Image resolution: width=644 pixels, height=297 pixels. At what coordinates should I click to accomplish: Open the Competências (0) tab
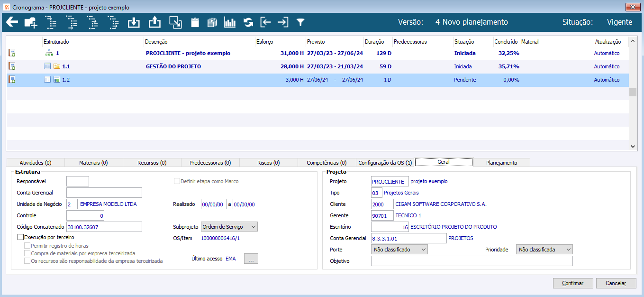click(x=327, y=163)
